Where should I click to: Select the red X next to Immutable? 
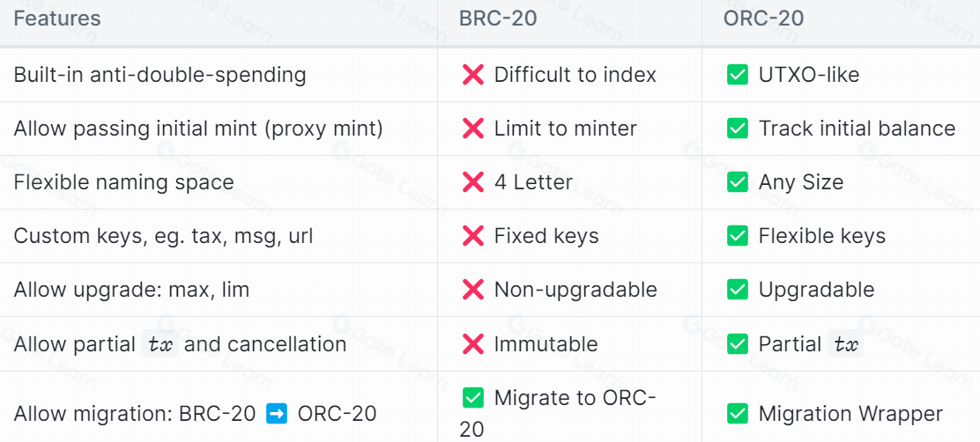coord(473,344)
